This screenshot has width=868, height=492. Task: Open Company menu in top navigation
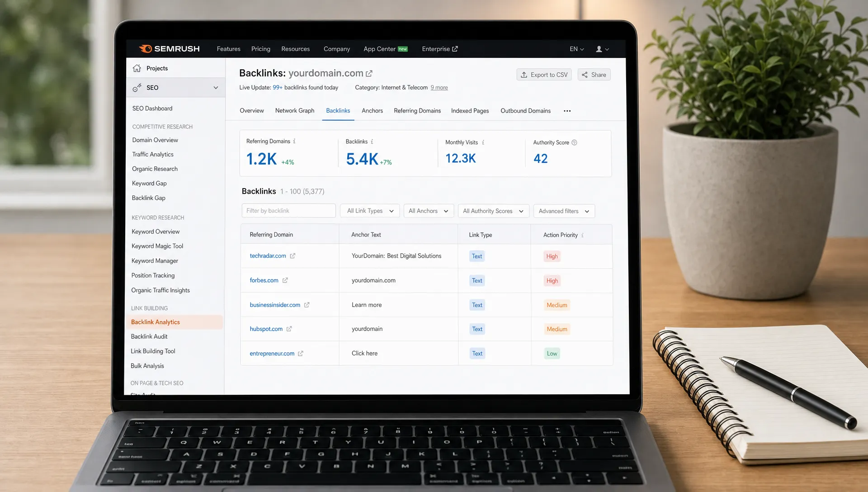click(337, 49)
